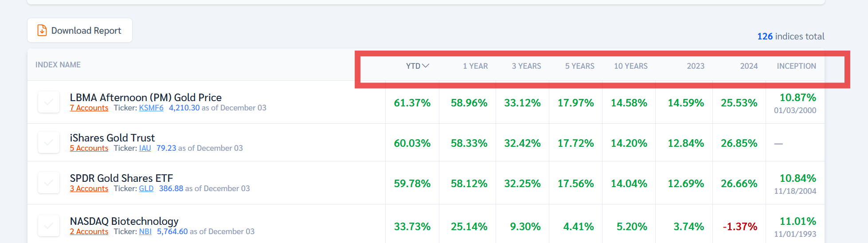868x243 pixels.
Task: Click the INDEX NAME column header
Action: (x=58, y=65)
